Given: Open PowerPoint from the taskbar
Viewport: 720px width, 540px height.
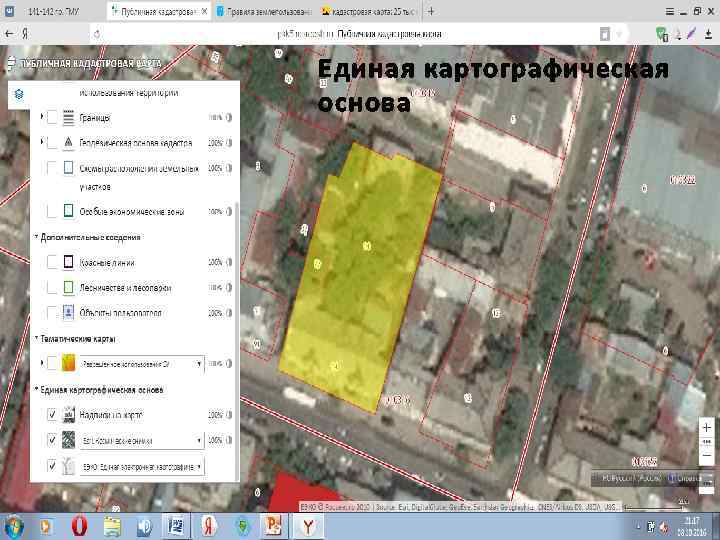Looking at the screenshot, I should 273,527.
